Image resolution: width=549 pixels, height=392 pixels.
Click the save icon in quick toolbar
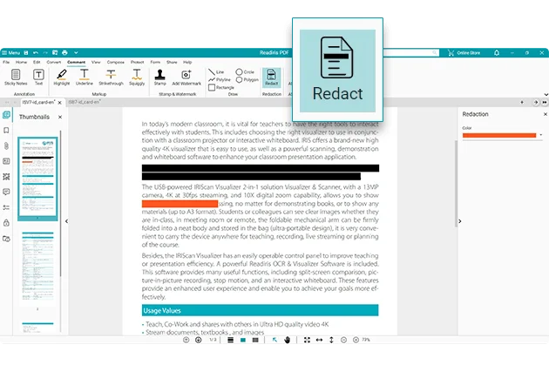click(x=26, y=53)
